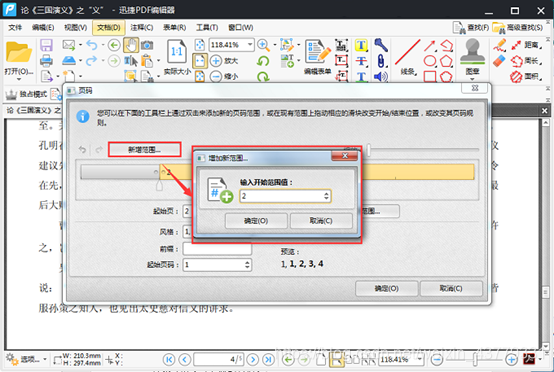Viewport: 554px width, 372px height.
Task: Click the yellow Highlight Text T icon
Action: pyautogui.click(x=361, y=45)
